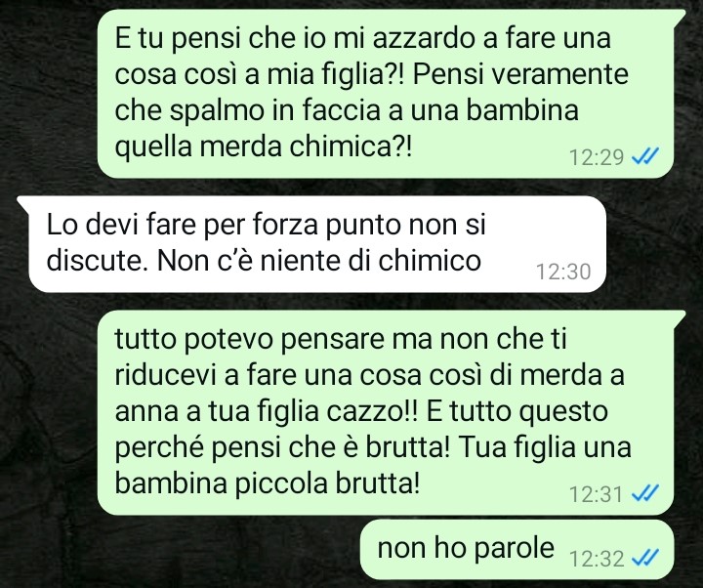Tap the 12:31 timestamp
Viewport: 703px width, 588px height.
click(x=597, y=494)
